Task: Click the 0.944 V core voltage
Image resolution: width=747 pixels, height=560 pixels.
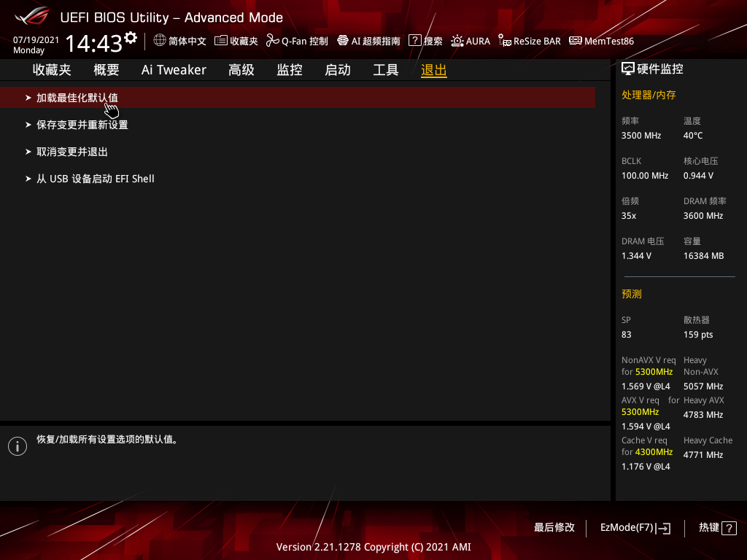Action: [698, 176]
